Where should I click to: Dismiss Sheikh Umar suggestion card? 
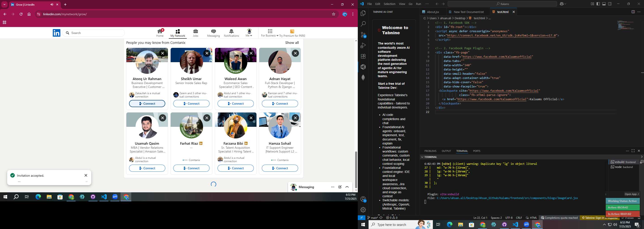[x=207, y=53]
